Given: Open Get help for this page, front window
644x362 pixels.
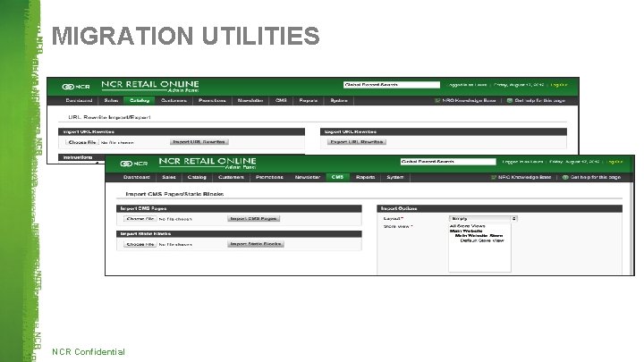Looking at the screenshot, I should 596,177.
